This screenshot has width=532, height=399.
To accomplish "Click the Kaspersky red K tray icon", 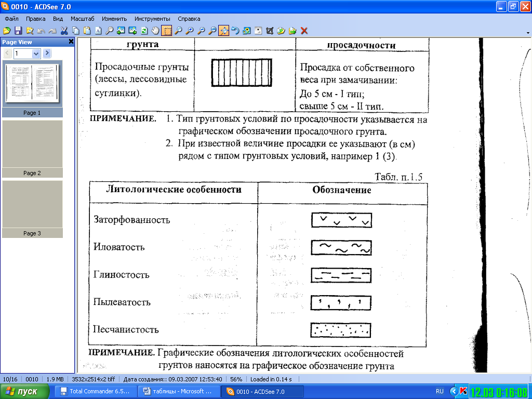I will (x=463, y=392).
